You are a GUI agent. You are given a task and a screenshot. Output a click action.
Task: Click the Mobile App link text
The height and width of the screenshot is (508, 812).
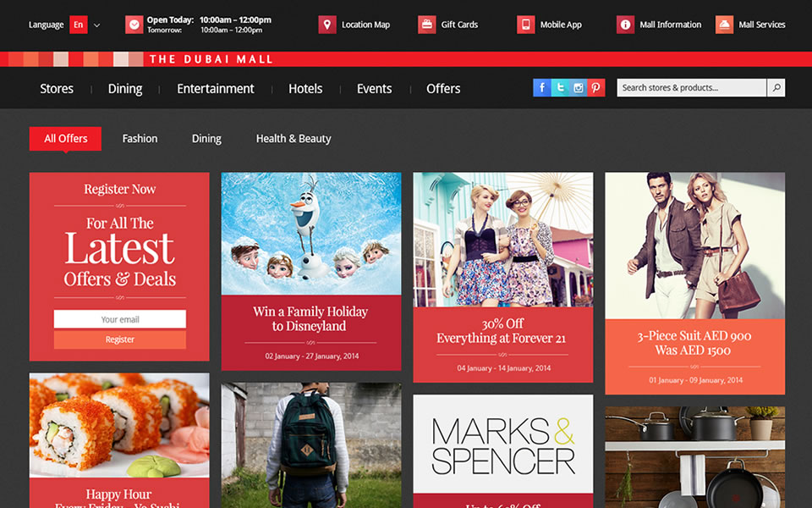pos(561,25)
